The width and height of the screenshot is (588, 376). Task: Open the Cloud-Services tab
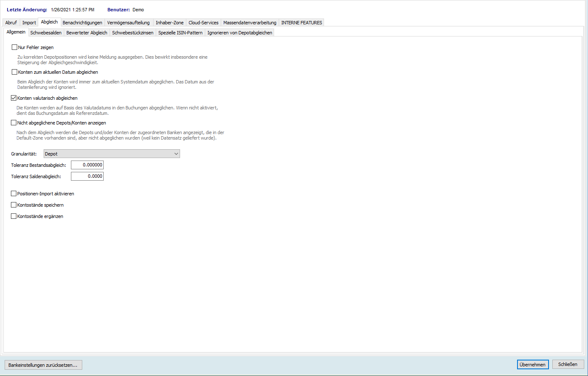click(203, 23)
